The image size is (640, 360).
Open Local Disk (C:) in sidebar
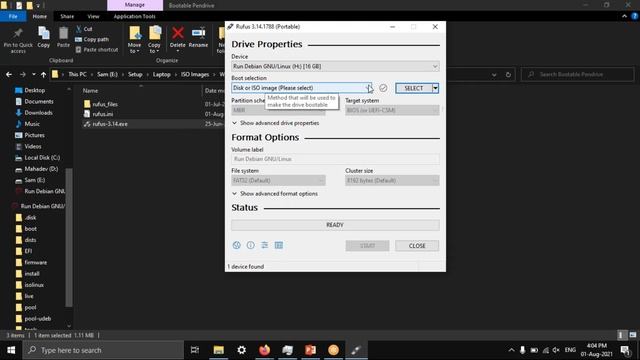pyautogui.click(x=42, y=158)
